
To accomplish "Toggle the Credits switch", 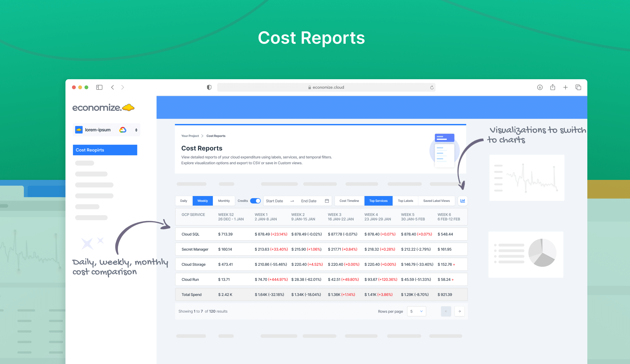I will [255, 201].
